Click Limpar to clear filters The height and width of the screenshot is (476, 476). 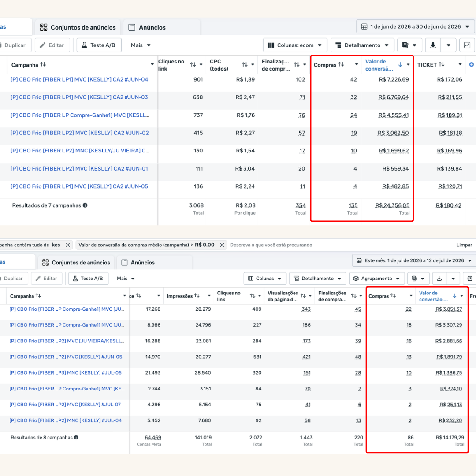(x=464, y=245)
